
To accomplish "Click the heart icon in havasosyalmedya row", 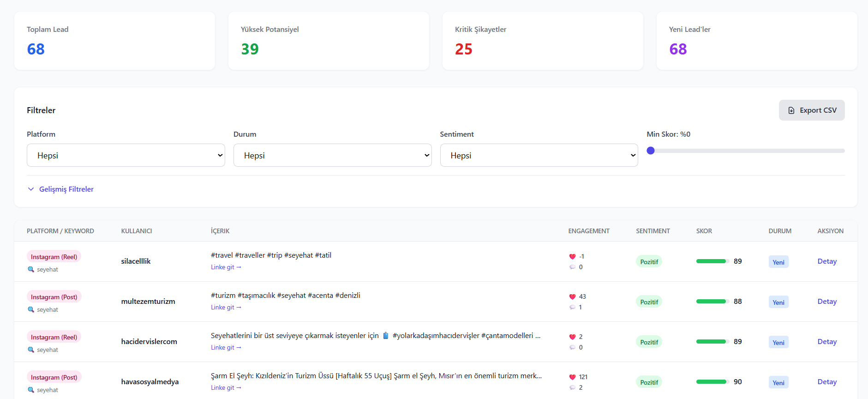I will tap(572, 377).
